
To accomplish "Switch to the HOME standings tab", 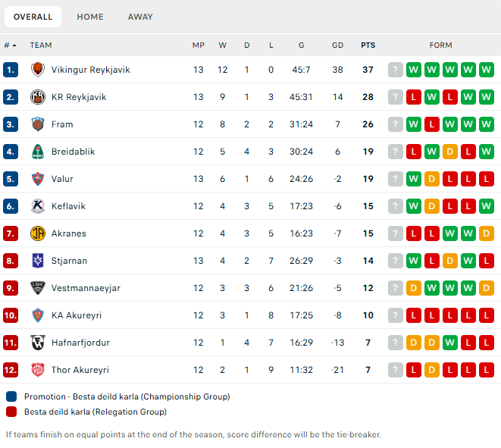I will (90, 17).
